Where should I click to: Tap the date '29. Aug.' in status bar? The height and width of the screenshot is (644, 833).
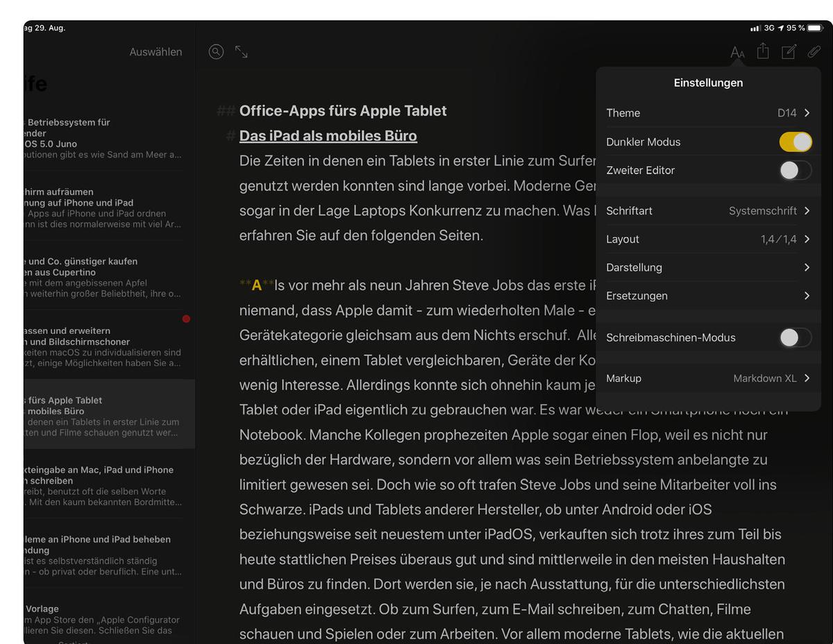49,28
